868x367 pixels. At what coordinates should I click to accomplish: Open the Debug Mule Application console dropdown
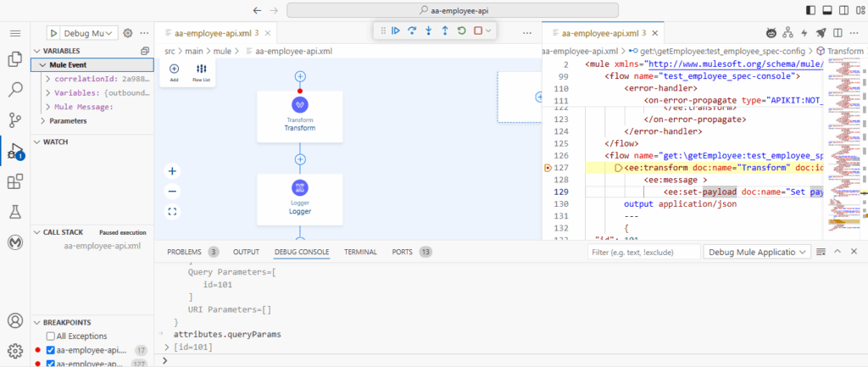pos(757,252)
